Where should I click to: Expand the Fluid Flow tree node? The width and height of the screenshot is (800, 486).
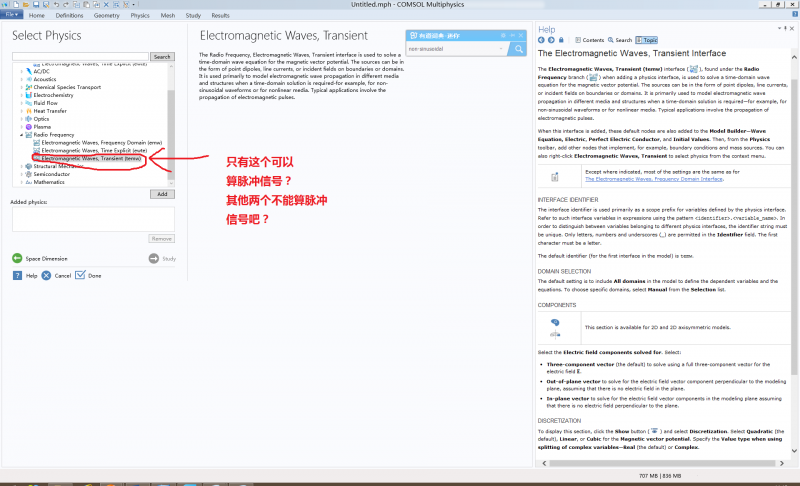click(21, 103)
